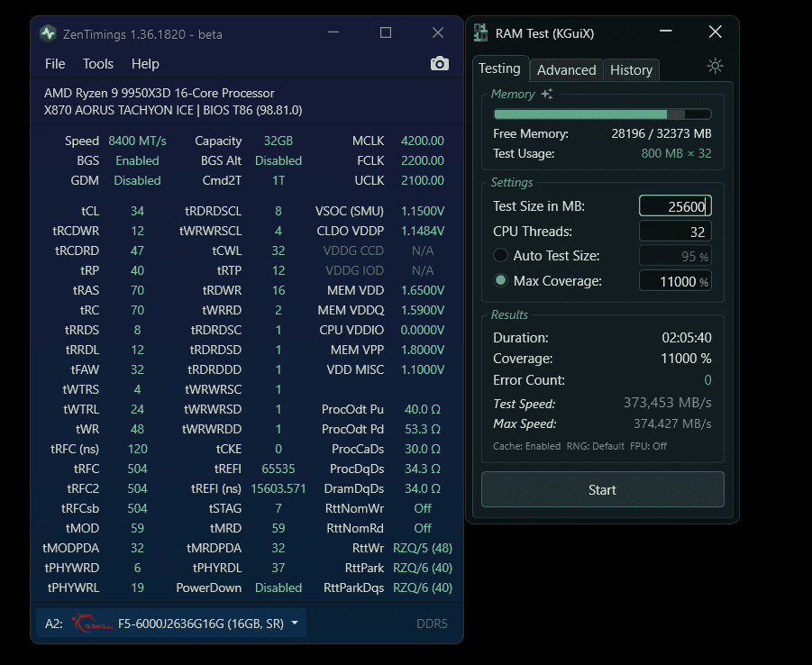812x665 pixels.
Task: Click the Test Usage 800 MB × 32 value
Action: point(676,153)
